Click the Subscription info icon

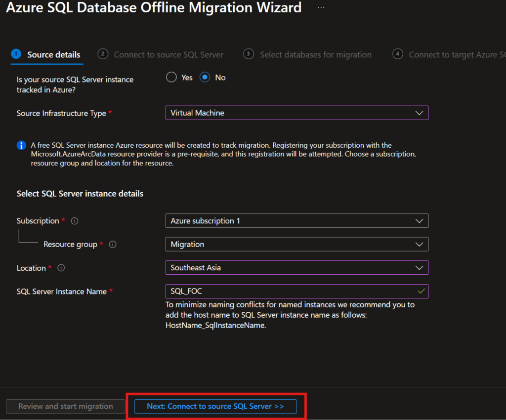click(75, 221)
